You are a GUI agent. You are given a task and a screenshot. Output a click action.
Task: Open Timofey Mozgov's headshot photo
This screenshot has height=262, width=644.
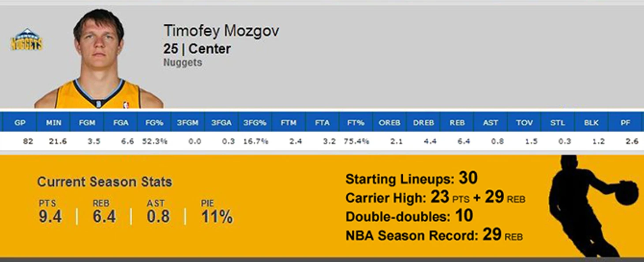click(x=99, y=59)
